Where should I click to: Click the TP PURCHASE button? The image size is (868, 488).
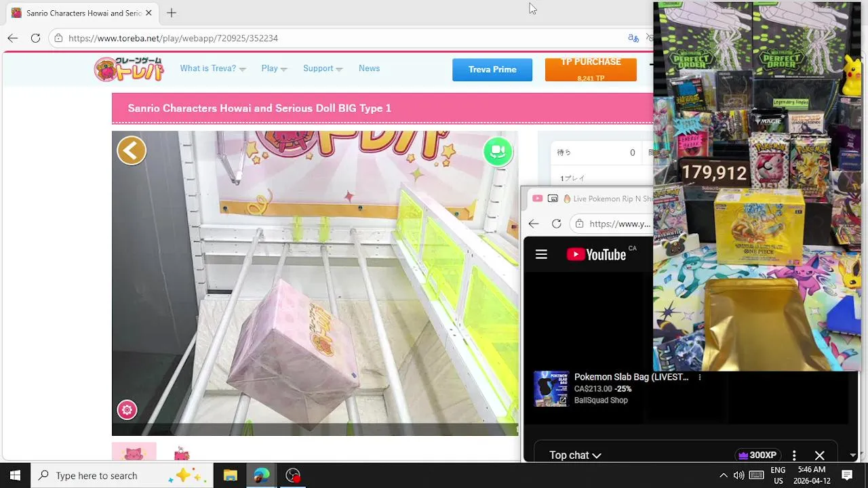click(x=591, y=70)
